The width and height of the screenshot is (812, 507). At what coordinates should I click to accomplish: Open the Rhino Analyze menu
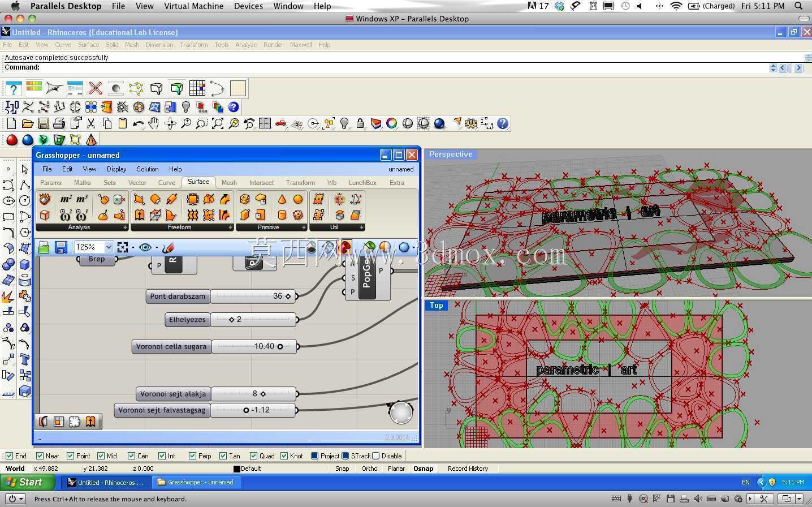tap(246, 45)
